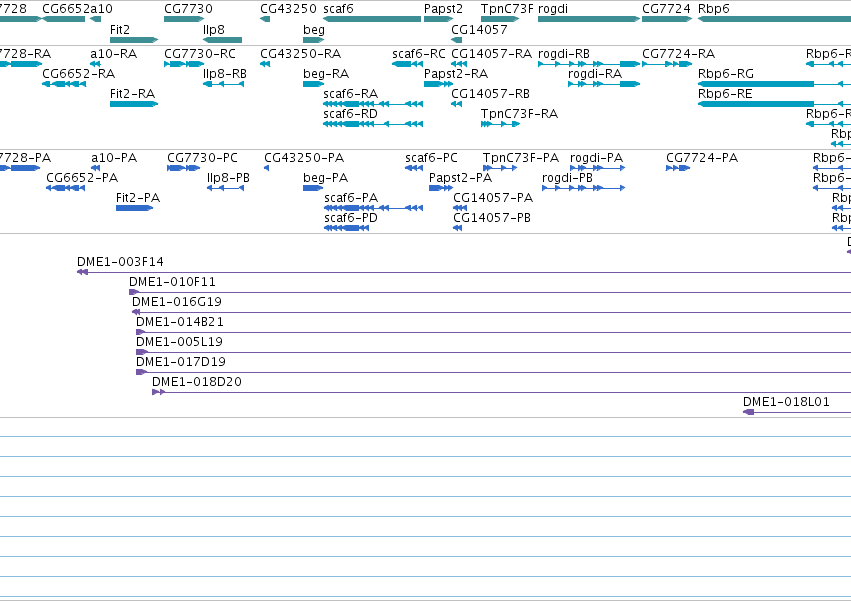Click clone DME1-018L01
This screenshot has width=851, height=601.
point(797,412)
